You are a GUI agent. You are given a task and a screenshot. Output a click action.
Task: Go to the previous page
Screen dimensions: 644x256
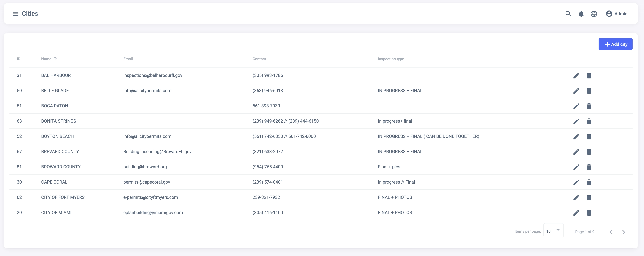click(x=611, y=232)
